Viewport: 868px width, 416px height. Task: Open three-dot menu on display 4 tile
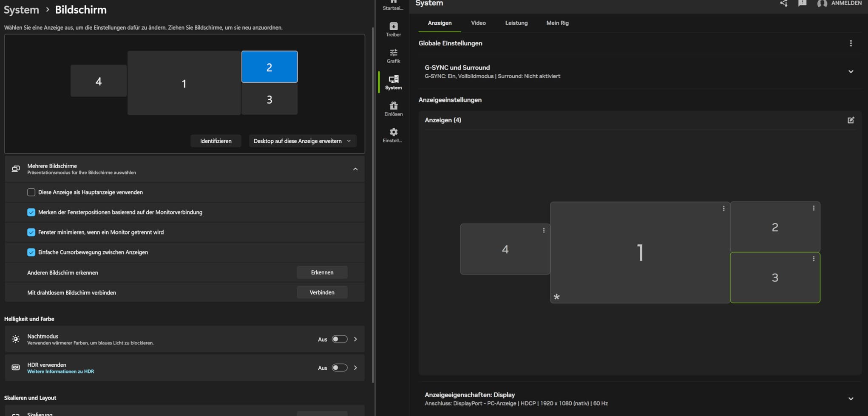tap(544, 230)
